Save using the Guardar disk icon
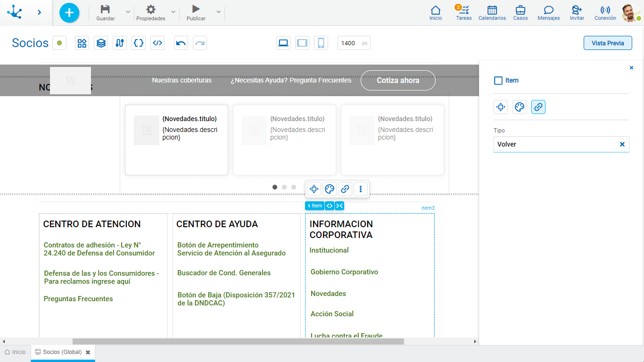The image size is (644, 362). (106, 9)
